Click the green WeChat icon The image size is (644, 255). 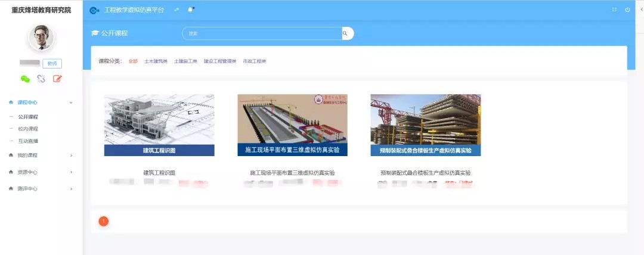[25, 79]
